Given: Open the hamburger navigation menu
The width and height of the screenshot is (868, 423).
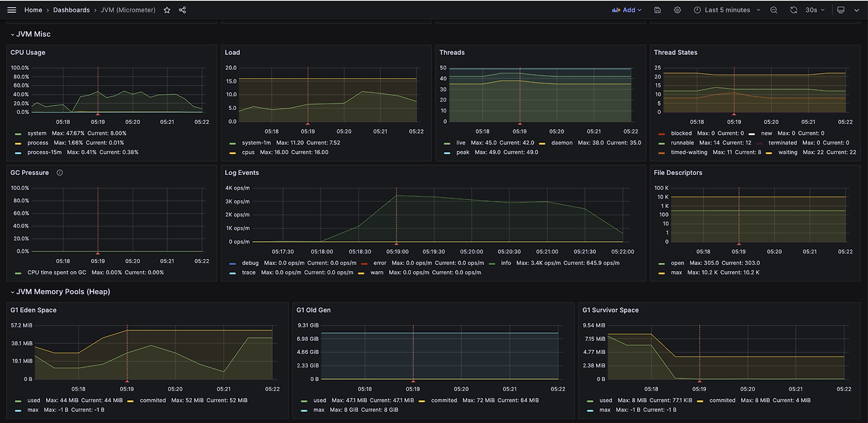Looking at the screenshot, I should [x=12, y=10].
